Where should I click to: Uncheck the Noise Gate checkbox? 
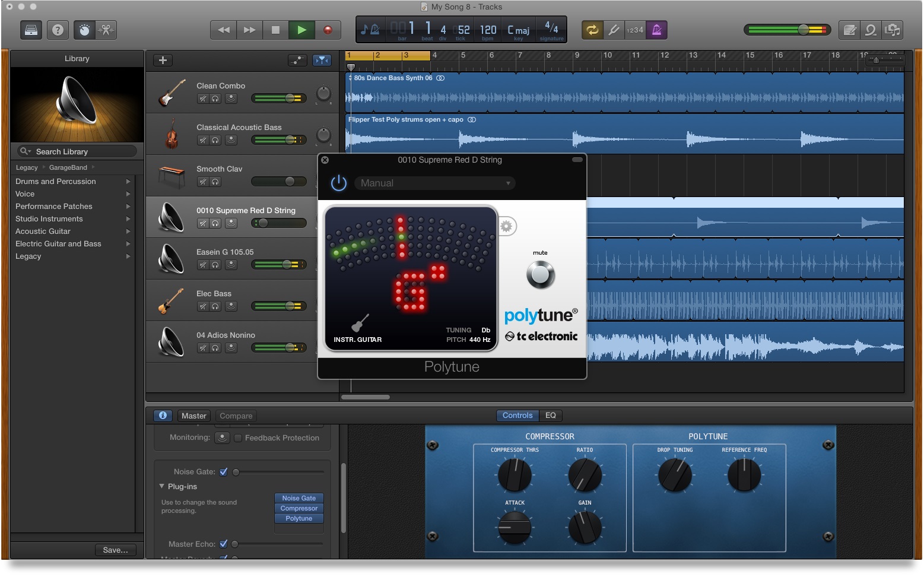[x=224, y=472]
